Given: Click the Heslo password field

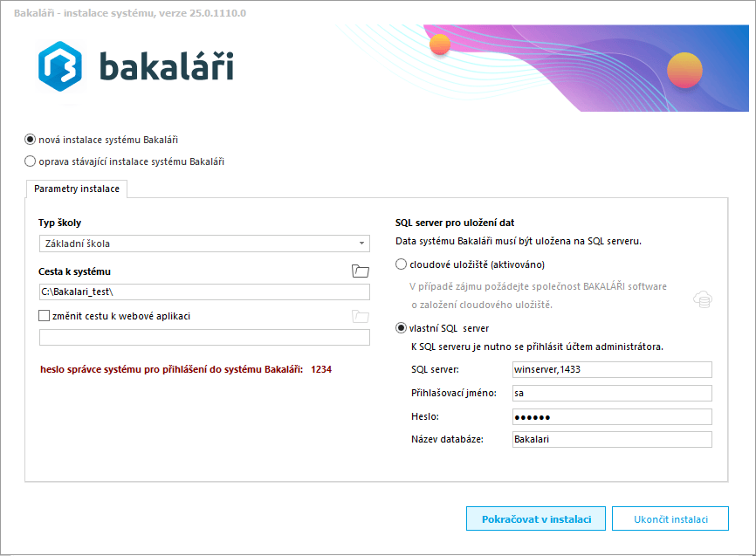Looking at the screenshot, I should coord(611,416).
